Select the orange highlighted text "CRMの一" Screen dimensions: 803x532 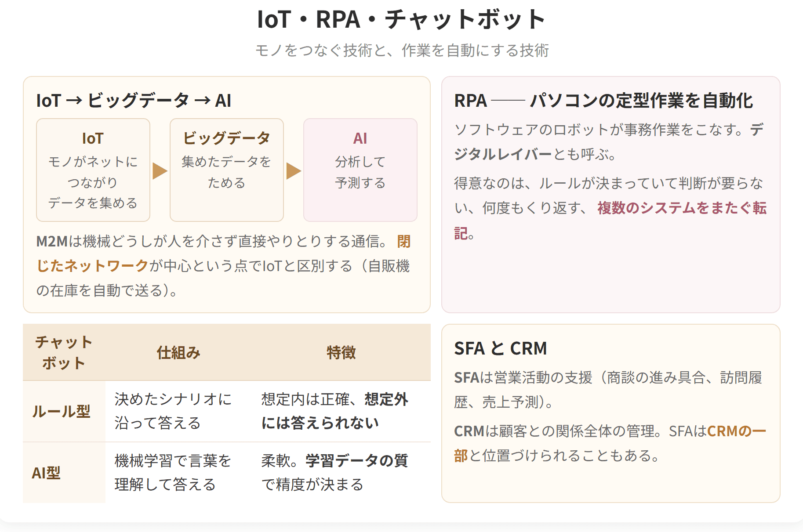pos(737,431)
